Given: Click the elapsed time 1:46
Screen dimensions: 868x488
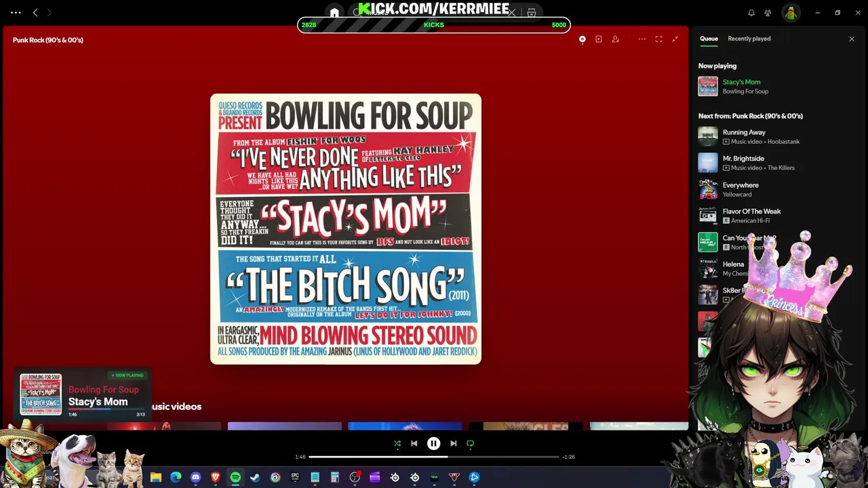Looking at the screenshot, I should 300,457.
